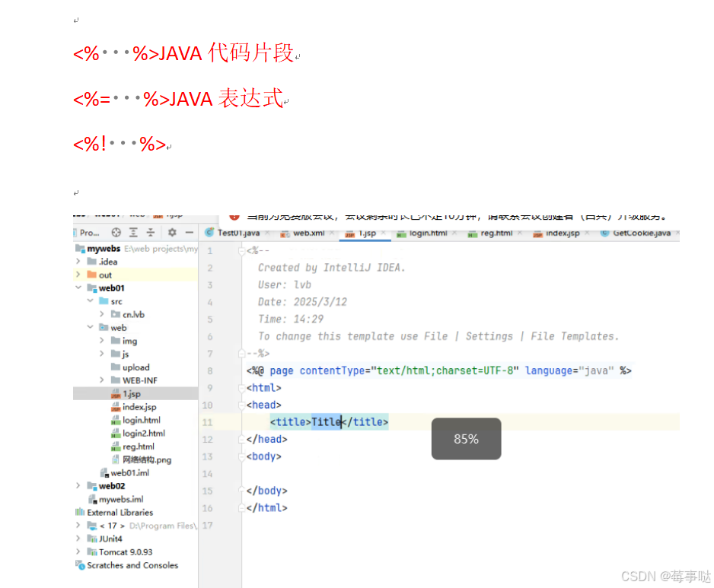Click the 85% zoom indicator overlay
Viewport: 714px width, 588px height.
(x=466, y=439)
